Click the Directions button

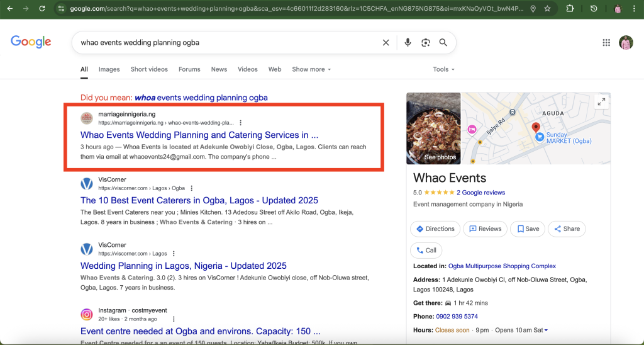click(x=435, y=229)
